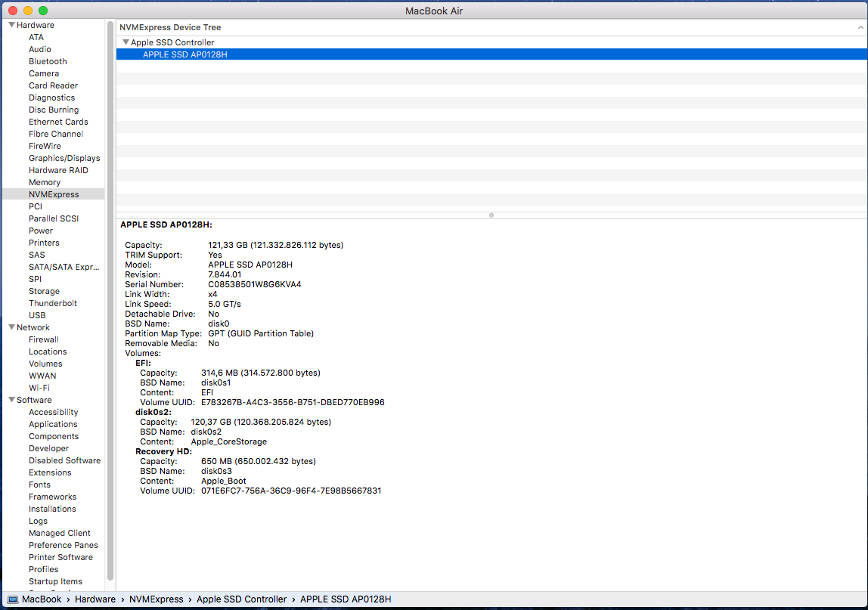Image resolution: width=868 pixels, height=610 pixels.
Task: Open SAS hardware section
Action: 36,255
